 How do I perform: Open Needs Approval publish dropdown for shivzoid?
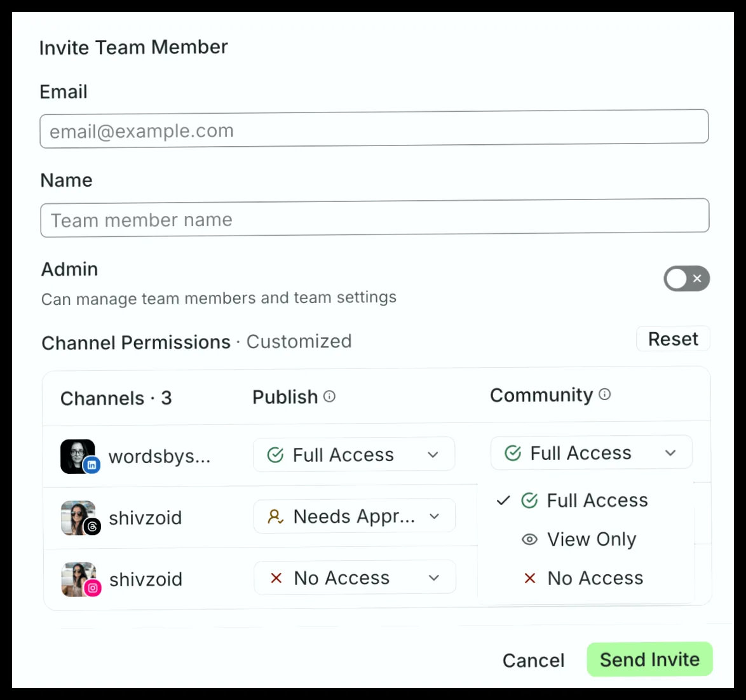tap(355, 516)
